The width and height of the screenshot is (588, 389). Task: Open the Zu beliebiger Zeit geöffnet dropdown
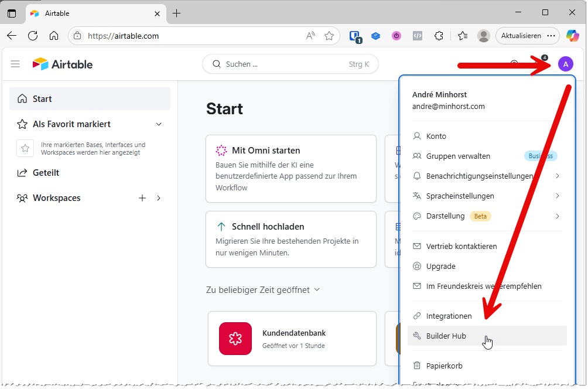(263, 289)
